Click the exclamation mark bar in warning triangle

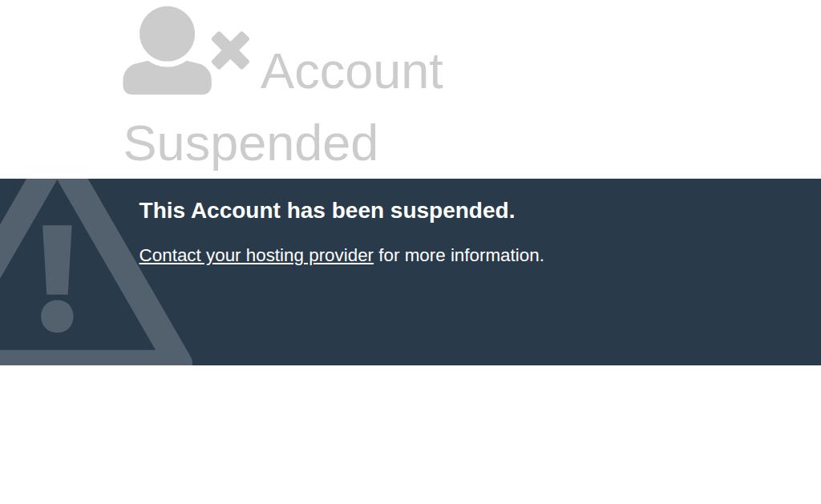click(57, 260)
